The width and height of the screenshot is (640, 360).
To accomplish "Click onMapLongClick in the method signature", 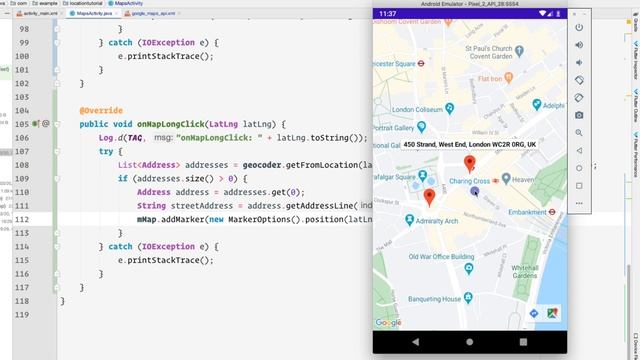I will pyautogui.click(x=171, y=124).
